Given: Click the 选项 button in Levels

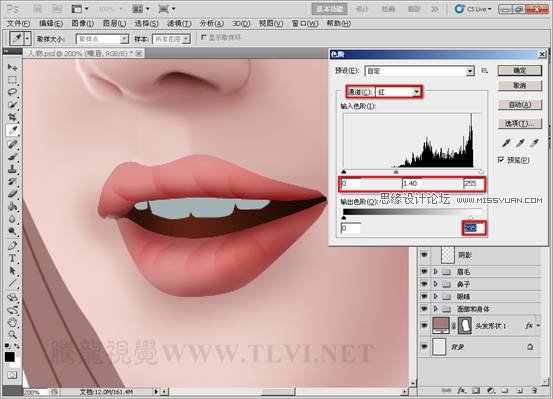Looking at the screenshot, I should coord(519,123).
